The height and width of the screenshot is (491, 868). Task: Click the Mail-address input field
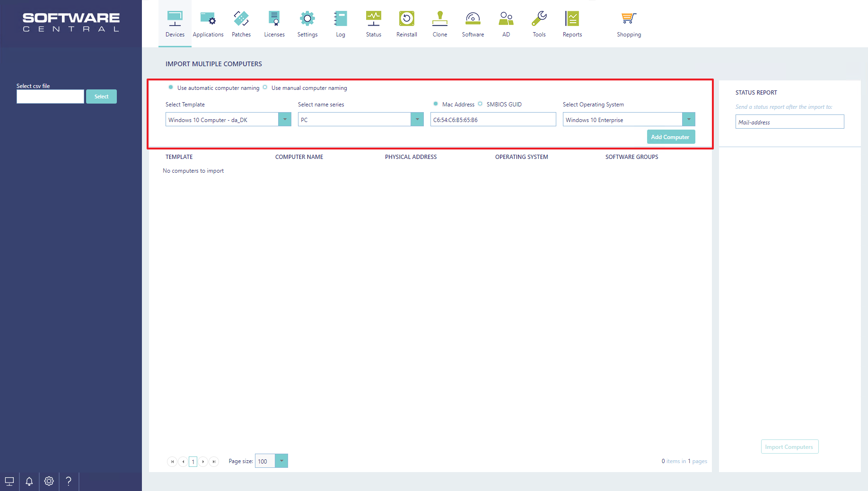(x=789, y=122)
